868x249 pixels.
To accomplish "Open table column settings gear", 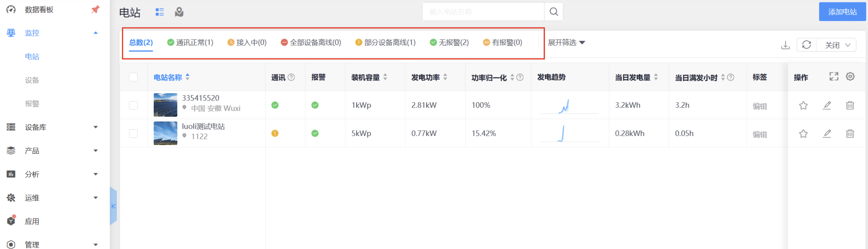I will (850, 76).
